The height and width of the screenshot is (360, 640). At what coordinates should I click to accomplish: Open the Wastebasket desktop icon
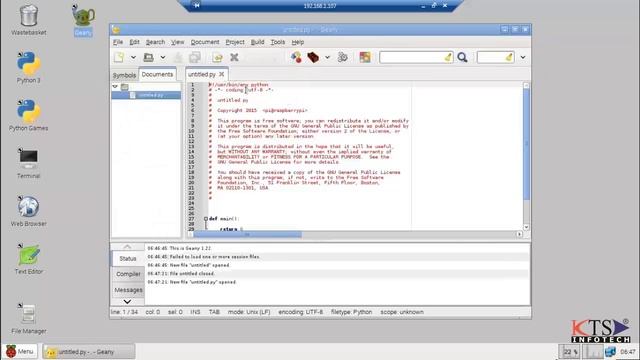[29, 20]
